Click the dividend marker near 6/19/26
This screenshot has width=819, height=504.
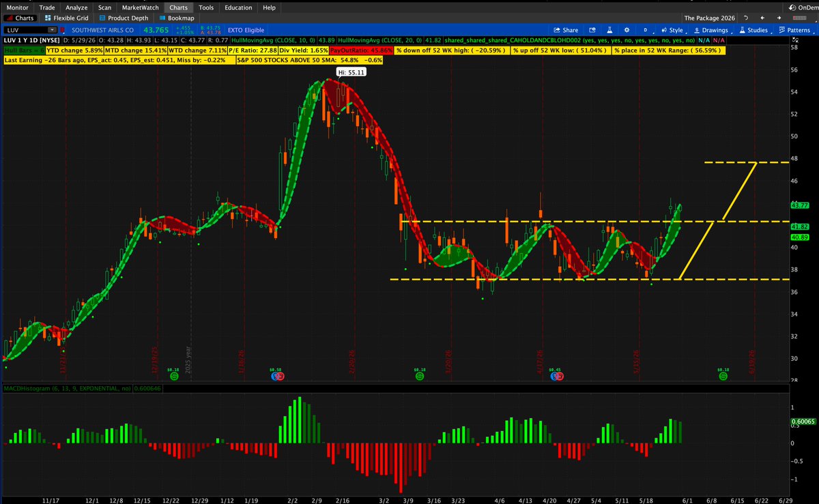tap(723, 376)
